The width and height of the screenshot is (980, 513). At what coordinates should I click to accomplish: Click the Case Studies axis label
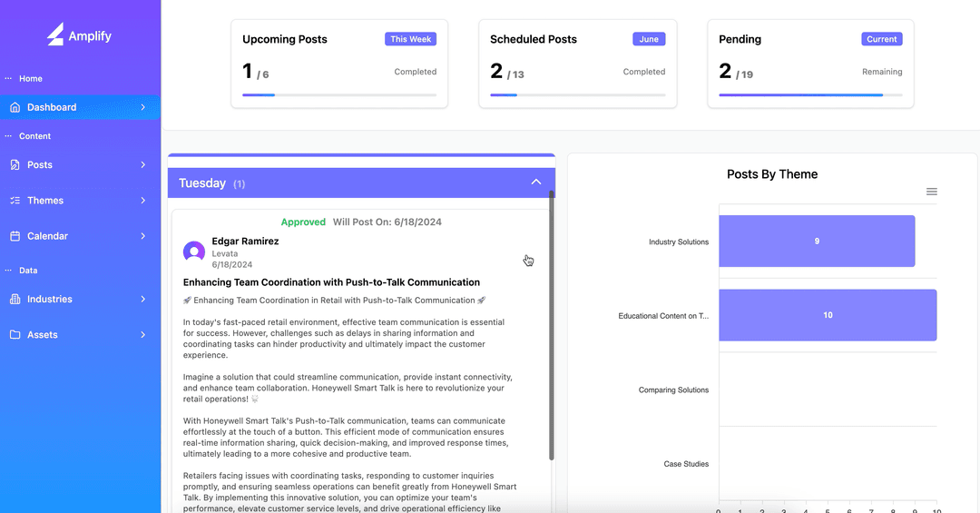[686, 464]
